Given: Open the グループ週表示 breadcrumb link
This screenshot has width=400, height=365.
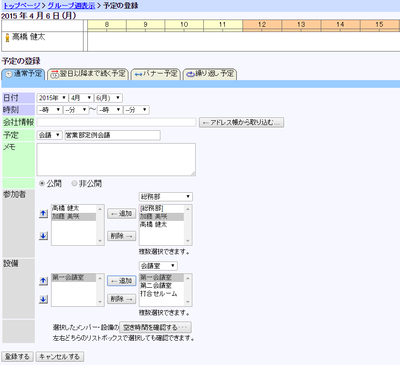Looking at the screenshot, I should pos(71,6).
